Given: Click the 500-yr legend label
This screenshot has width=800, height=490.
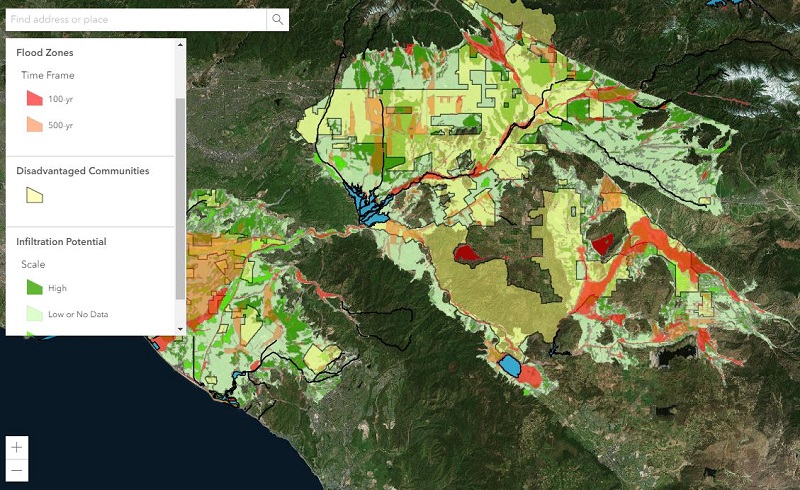Looking at the screenshot, I should [60, 125].
